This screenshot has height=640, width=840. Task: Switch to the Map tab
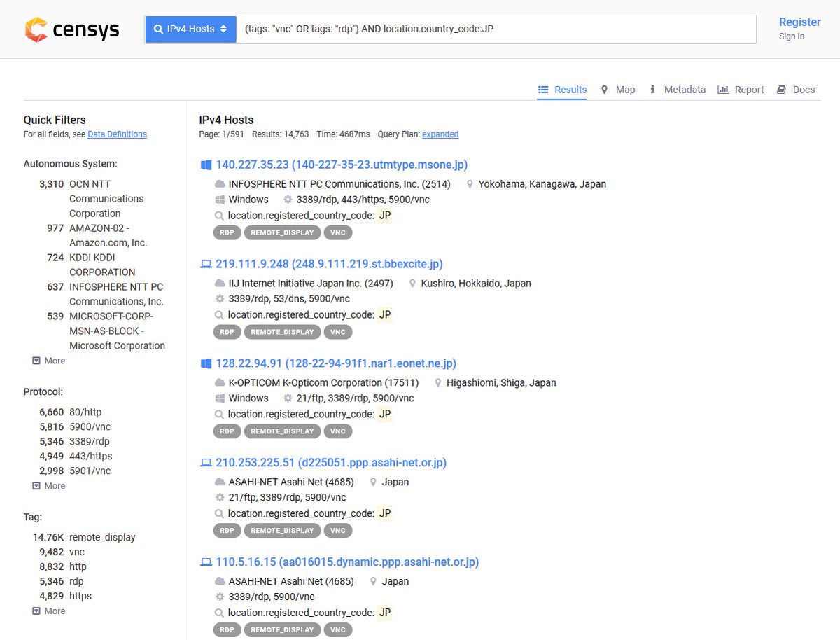pyautogui.click(x=618, y=90)
